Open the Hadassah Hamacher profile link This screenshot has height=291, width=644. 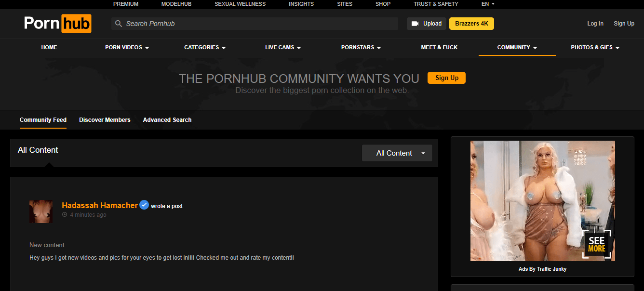pyautogui.click(x=100, y=205)
